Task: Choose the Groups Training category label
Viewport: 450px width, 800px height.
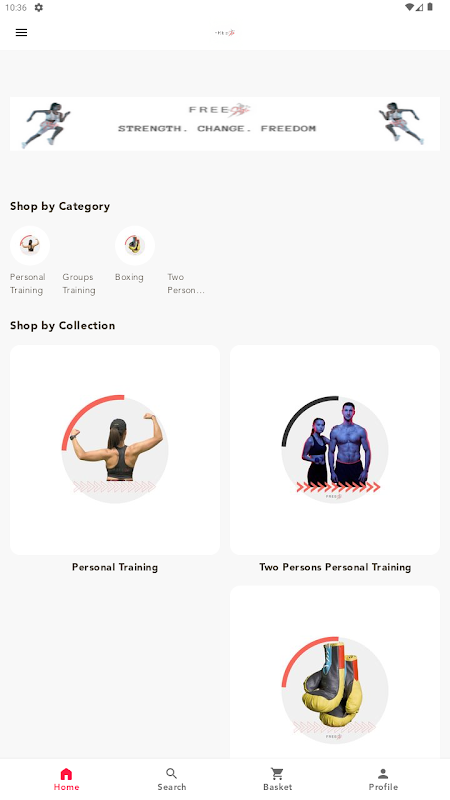Action: [79, 284]
